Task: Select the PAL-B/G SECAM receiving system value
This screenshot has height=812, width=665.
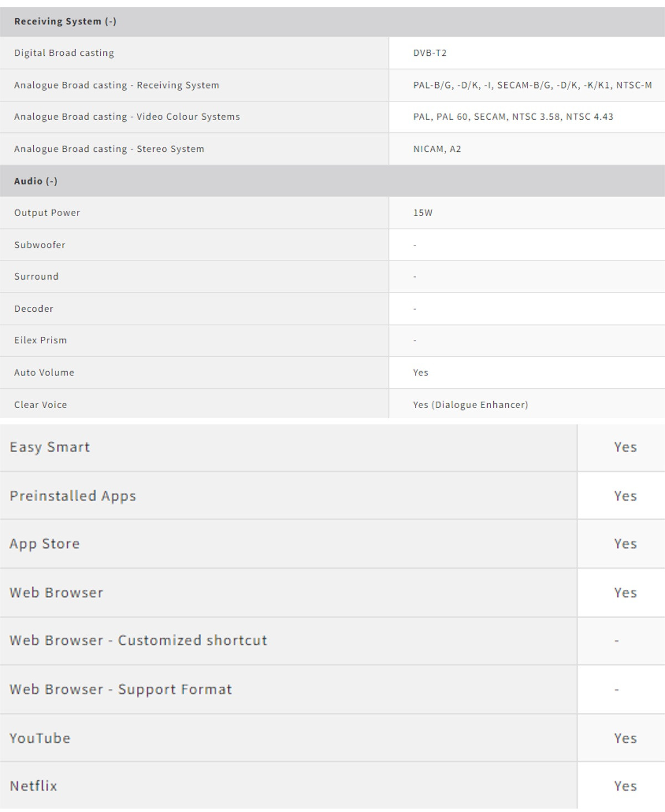Action: click(x=532, y=85)
